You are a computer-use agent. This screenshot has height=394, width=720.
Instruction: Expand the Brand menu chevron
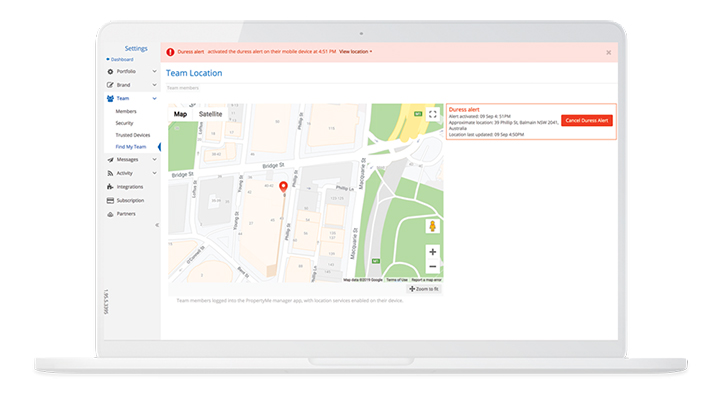(154, 85)
